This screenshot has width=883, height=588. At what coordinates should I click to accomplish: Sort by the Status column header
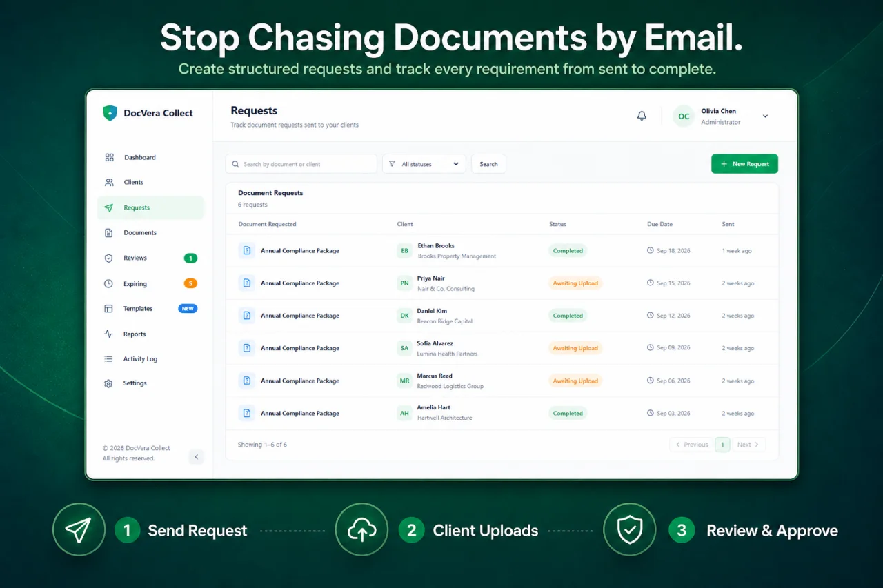[557, 224]
